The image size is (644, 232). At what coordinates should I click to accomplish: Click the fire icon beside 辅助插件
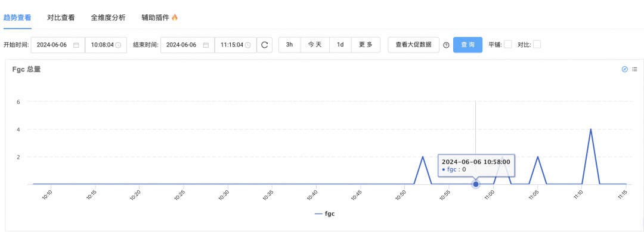pos(175,17)
